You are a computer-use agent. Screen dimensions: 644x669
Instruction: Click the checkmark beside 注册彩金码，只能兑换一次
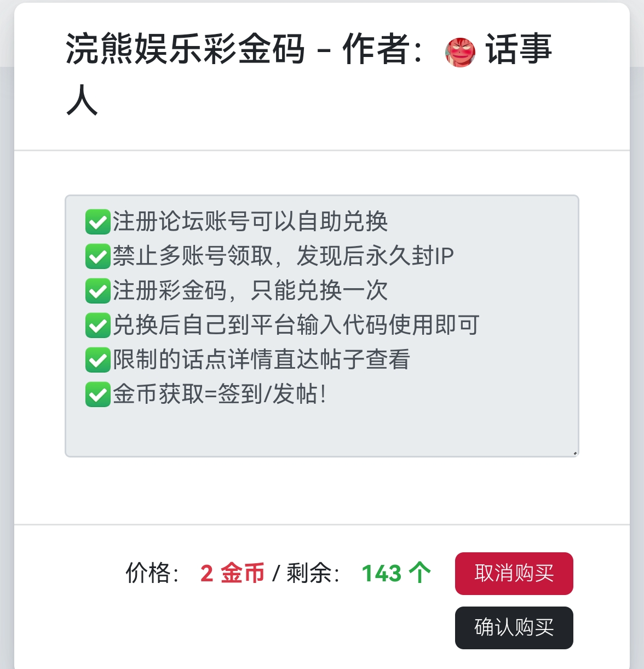coord(98,291)
